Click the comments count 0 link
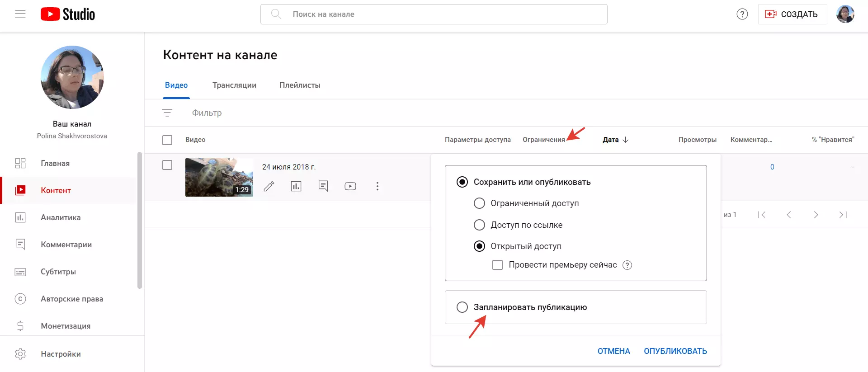This screenshot has width=868, height=372. coord(772,167)
